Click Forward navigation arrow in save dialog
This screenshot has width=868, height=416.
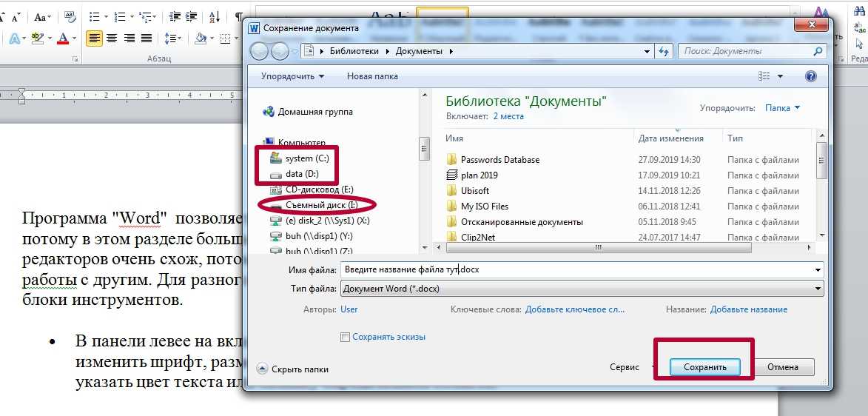[x=280, y=52]
